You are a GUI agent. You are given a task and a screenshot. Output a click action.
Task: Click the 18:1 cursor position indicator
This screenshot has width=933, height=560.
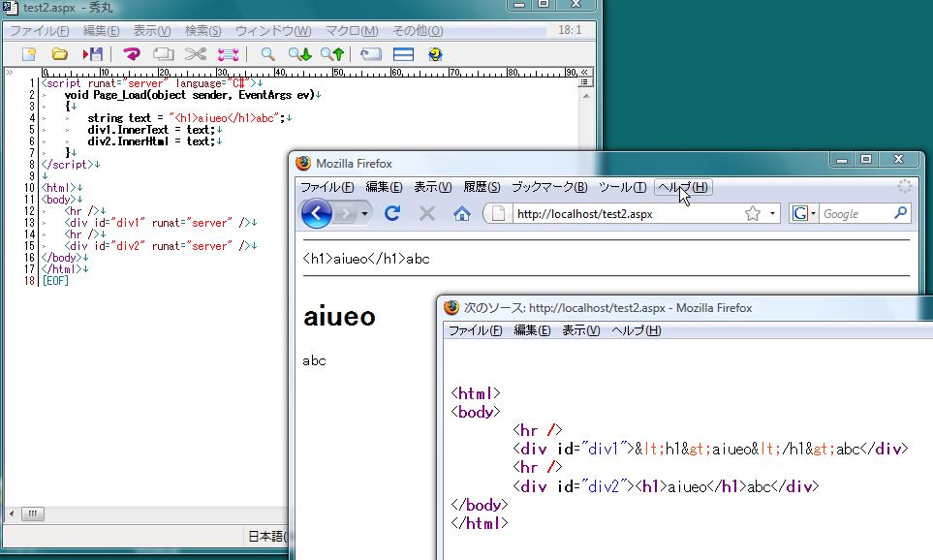[x=570, y=30]
